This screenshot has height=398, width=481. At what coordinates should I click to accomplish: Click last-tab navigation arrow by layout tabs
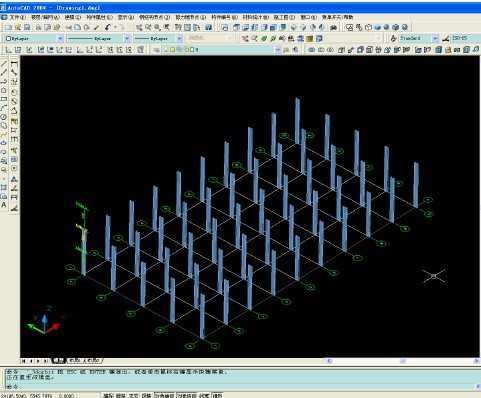pyautogui.click(x=46, y=361)
